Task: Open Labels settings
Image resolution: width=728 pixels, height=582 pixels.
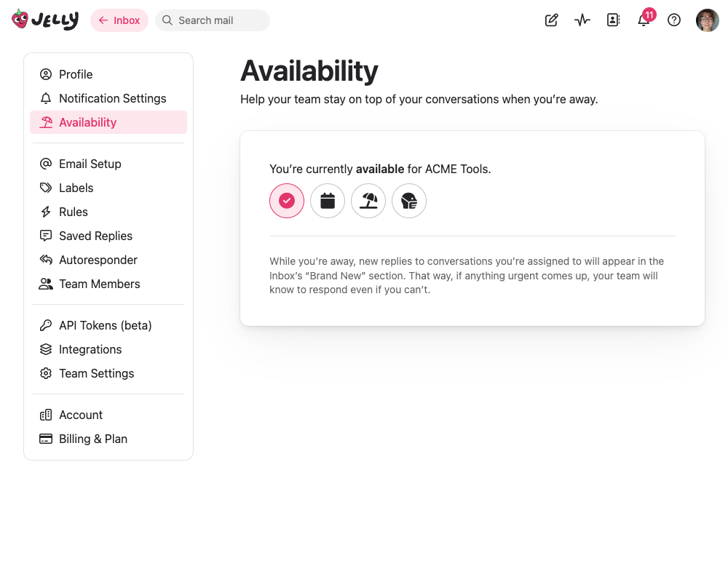Action: [x=76, y=188]
